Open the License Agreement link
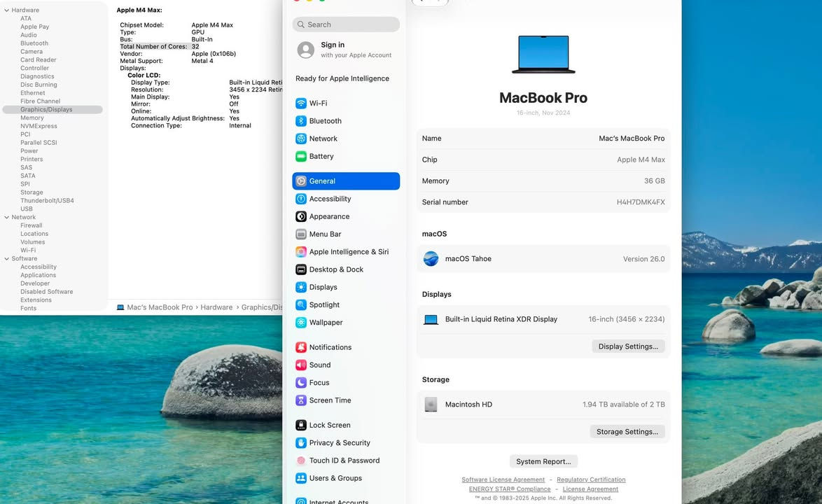The width and height of the screenshot is (822, 504). (590, 489)
